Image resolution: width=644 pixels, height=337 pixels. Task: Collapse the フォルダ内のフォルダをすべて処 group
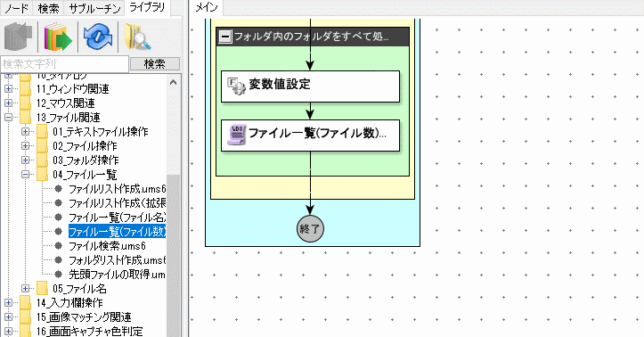point(225,37)
